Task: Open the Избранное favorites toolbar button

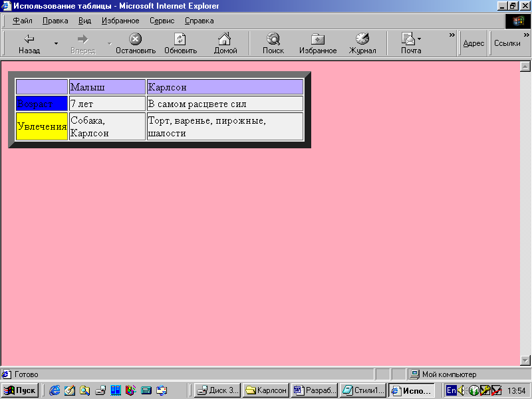Action: [318, 44]
